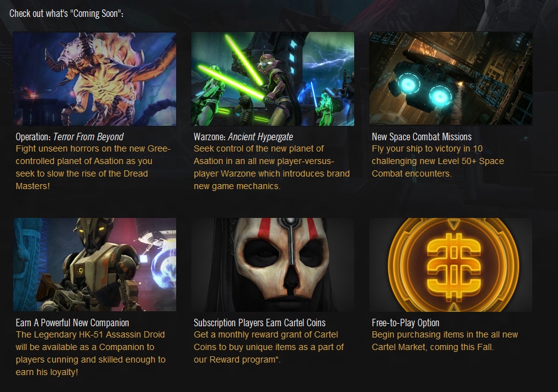Click the Dread Masters description paragraph
Screen dimensions: 558x392
[x=93, y=167]
